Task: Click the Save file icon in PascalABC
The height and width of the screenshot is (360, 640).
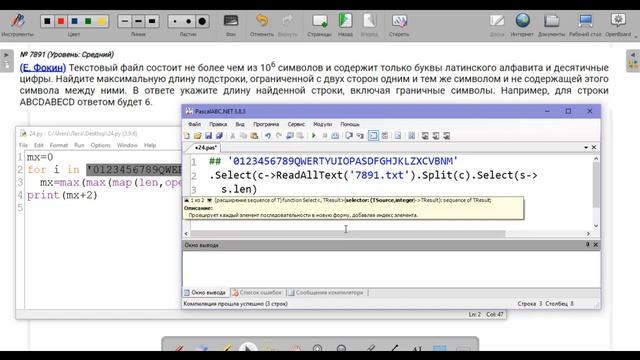Action: click(208, 136)
